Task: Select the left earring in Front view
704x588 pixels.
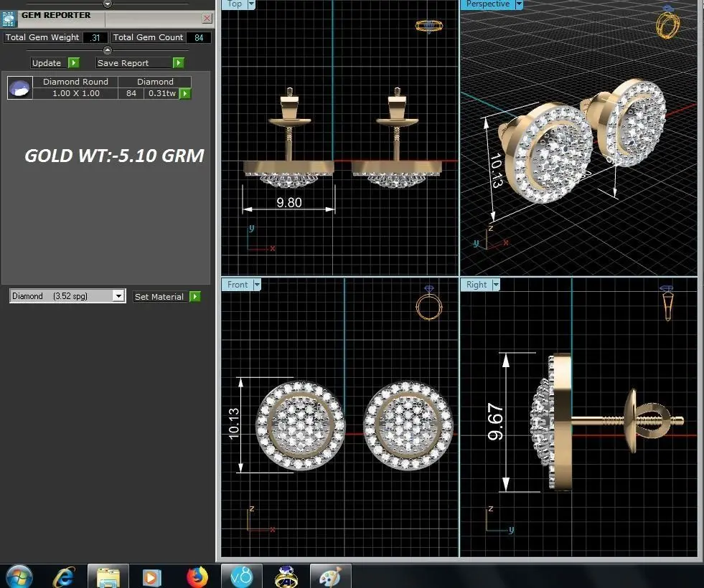Action: click(300, 426)
